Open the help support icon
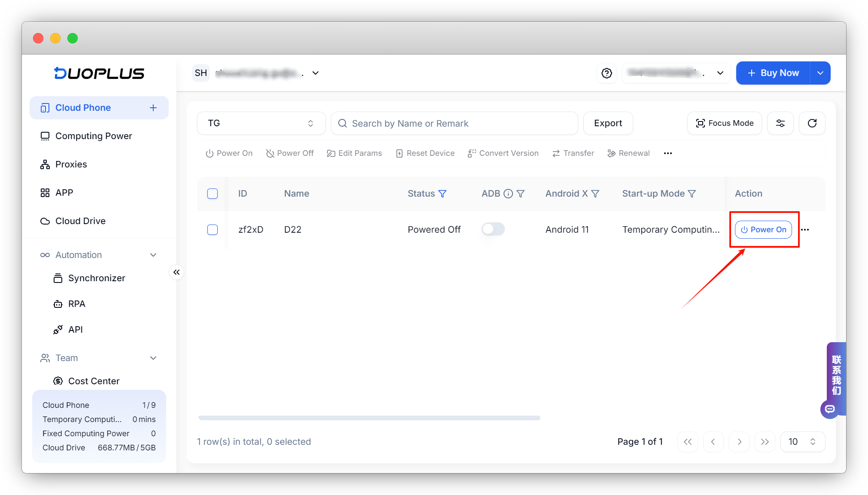 point(607,73)
